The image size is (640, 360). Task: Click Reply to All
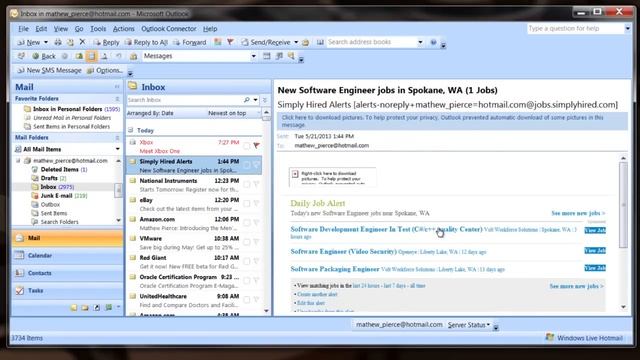(x=146, y=42)
